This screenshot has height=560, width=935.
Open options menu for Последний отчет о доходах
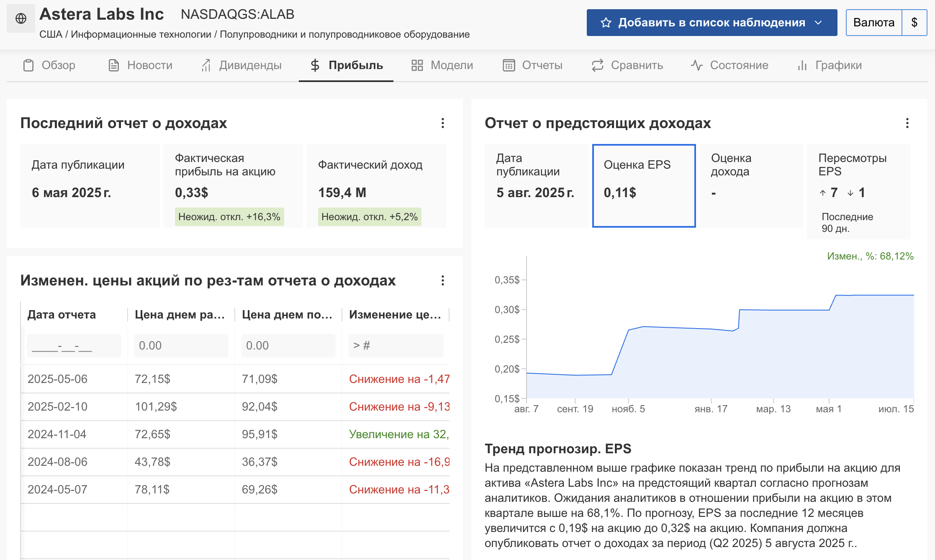[443, 123]
